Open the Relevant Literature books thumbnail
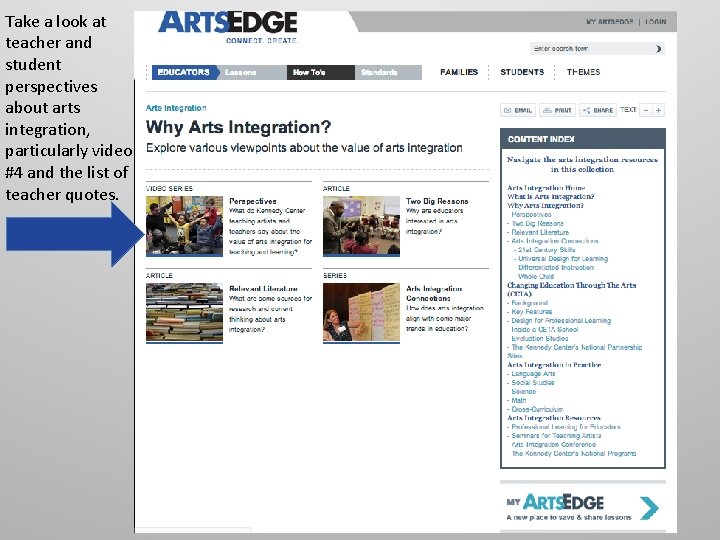720x540 pixels. (184, 313)
